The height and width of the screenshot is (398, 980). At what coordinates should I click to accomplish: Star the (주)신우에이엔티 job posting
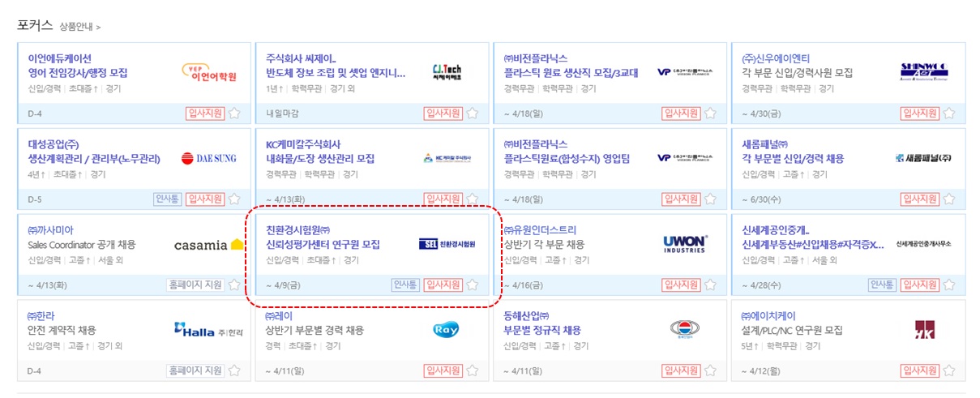click(948, 113)
